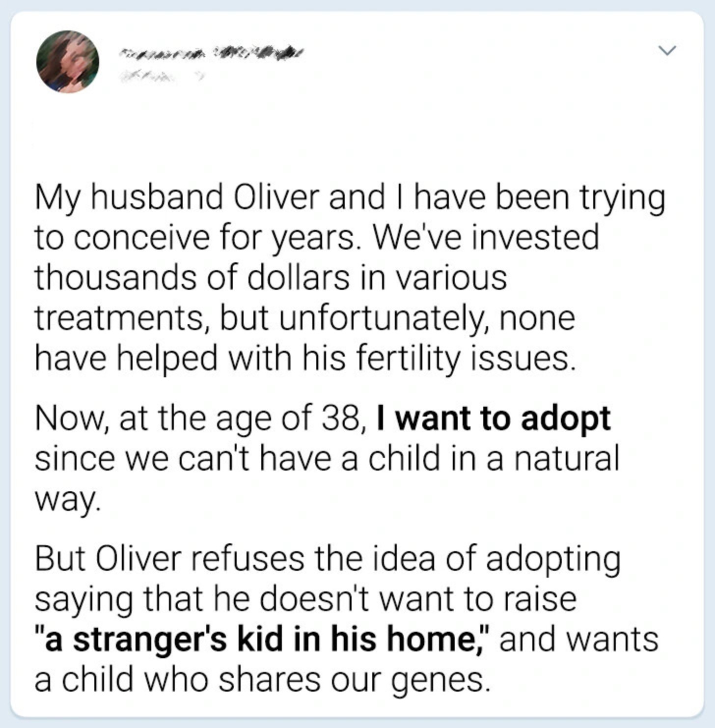The image size is (715, 728).
Task: Open the post options chevron menu
Action: pyautogui.click(x=667, y=50)
